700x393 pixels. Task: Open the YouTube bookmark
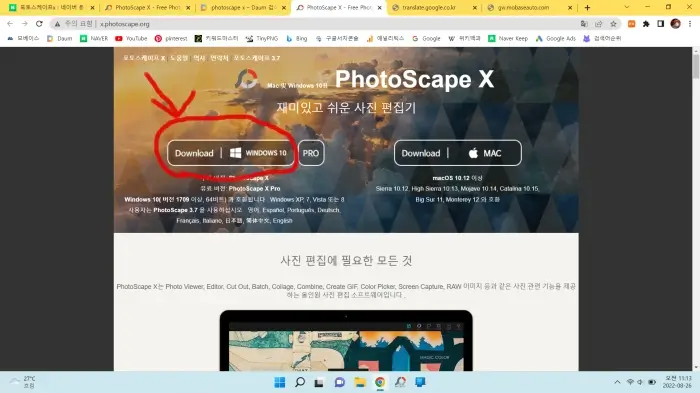[131, 38]
